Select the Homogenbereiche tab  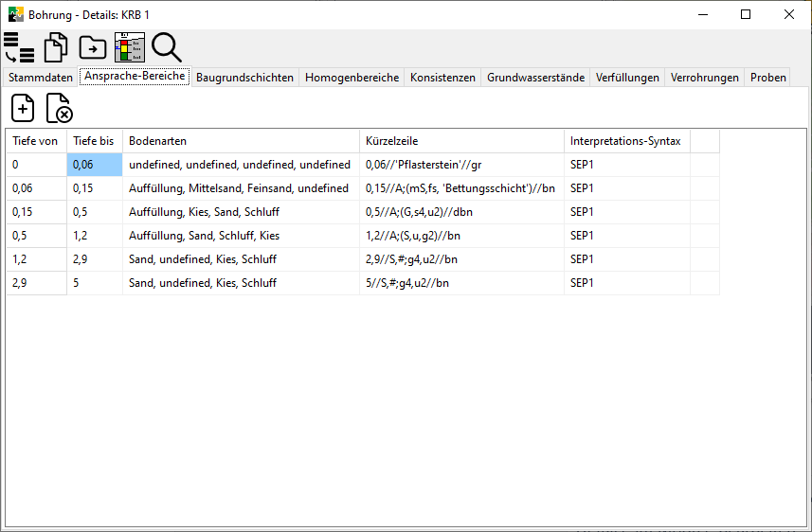click(352, 78)
